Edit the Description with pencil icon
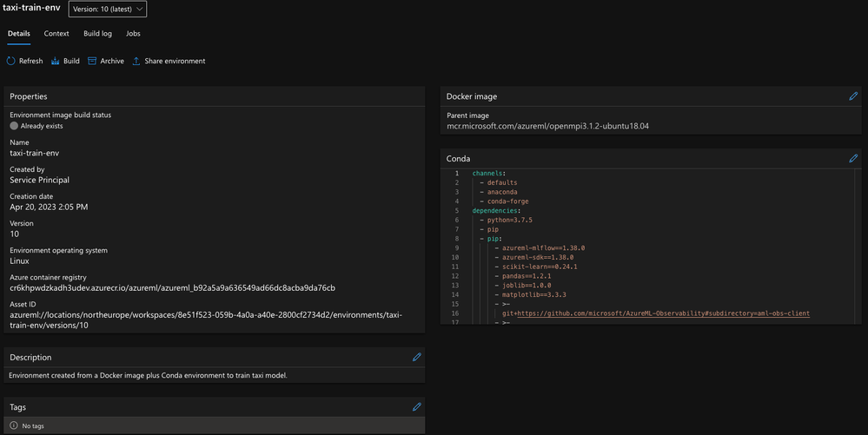 tap(417, 358)
